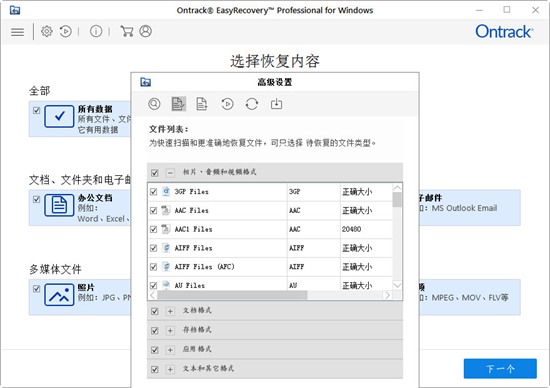550x388 pixels.
Task: Uncheck the 照片 checkbox
Action: (x=36, y=289)
